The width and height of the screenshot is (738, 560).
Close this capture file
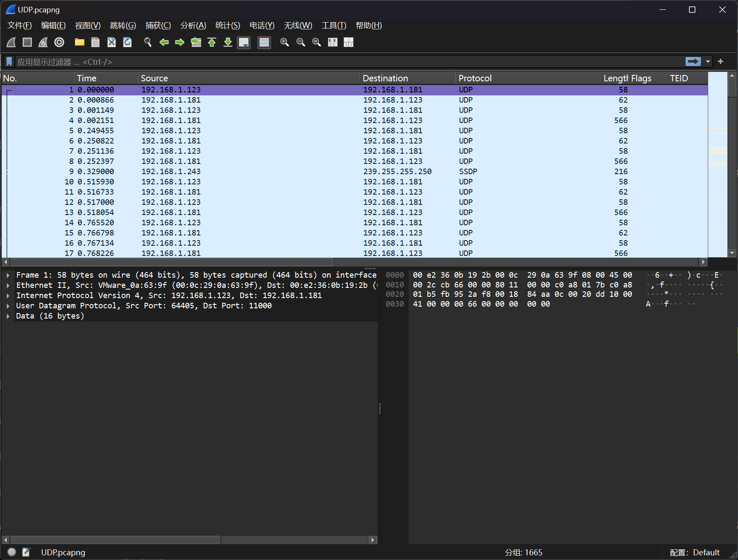[112, 42]
